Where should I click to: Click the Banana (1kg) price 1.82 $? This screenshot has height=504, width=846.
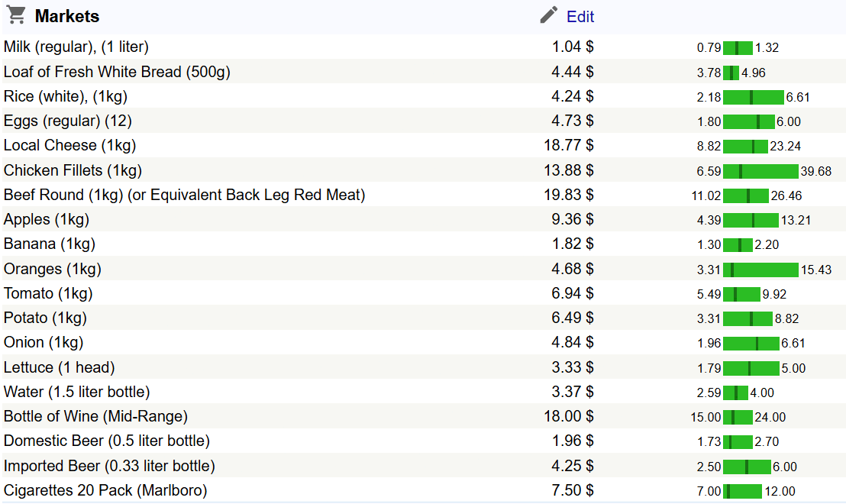tap(573, 244)
